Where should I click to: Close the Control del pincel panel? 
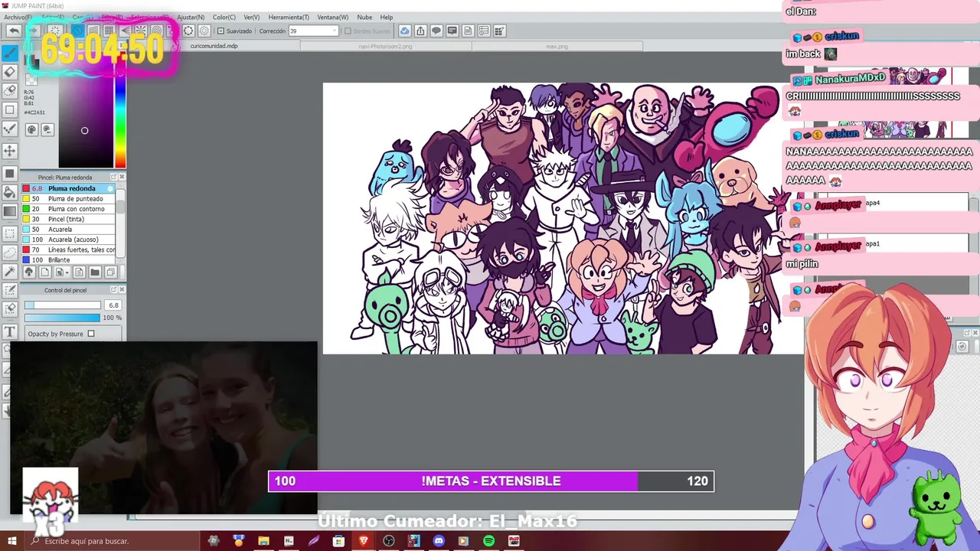click(121, 290)
